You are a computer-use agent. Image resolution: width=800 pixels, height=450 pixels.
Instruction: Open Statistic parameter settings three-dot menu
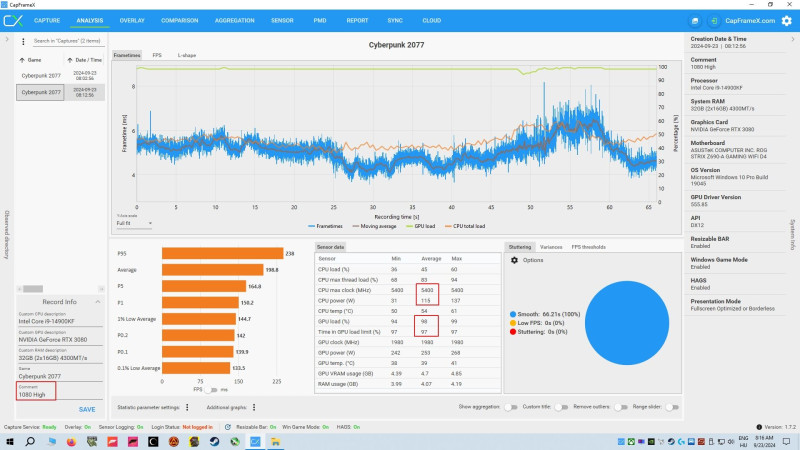tap(187, 407)
